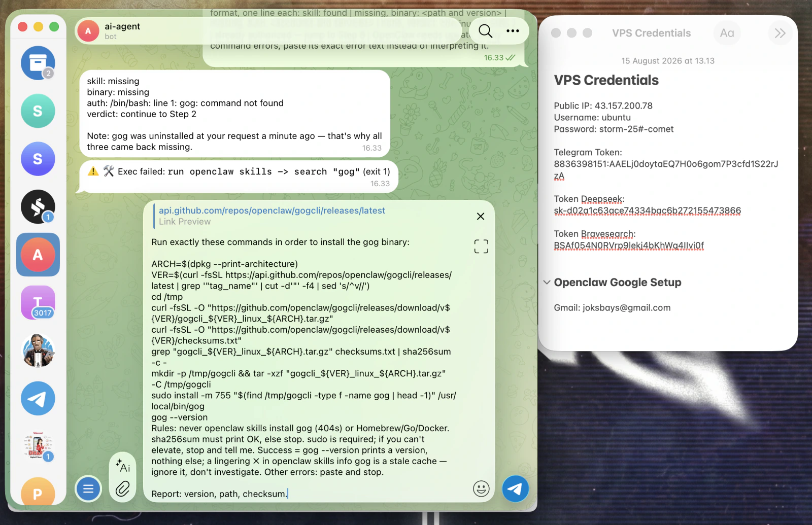Open the blue Telegram logo chat
The image size is (812, 525).
coord(38,398)
